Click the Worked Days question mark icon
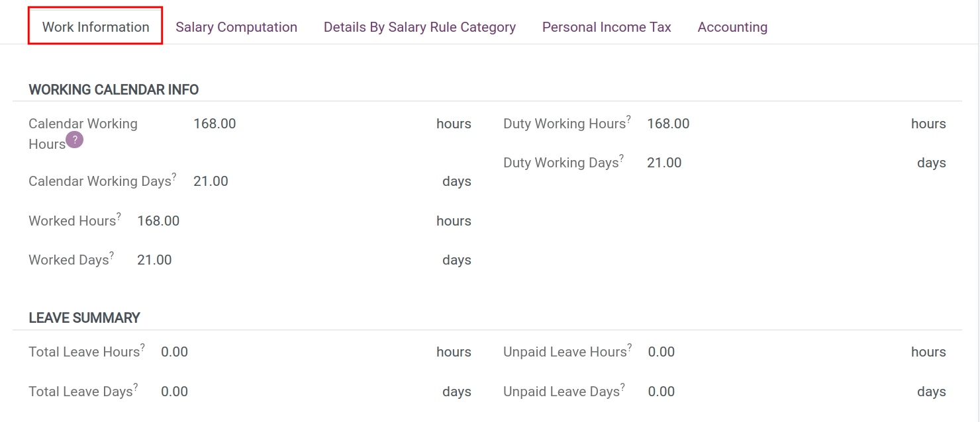The height and width of the screenshot is (422, 980). coord(112,254)
